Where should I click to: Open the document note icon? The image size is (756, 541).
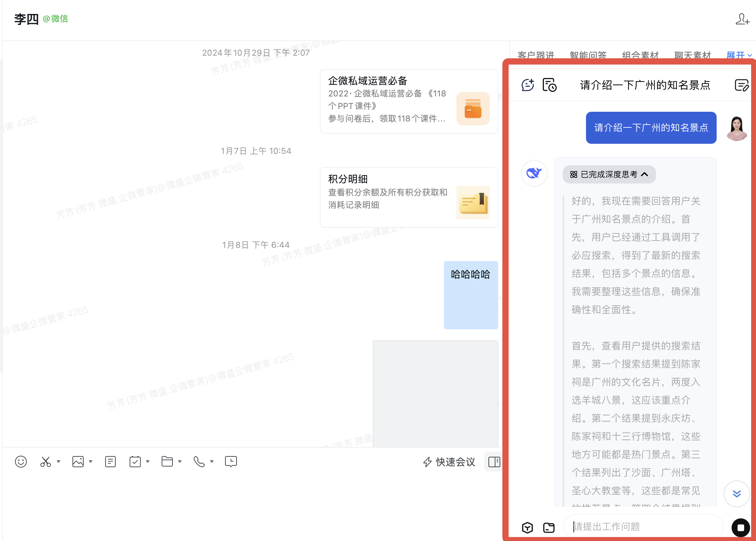pyautogui.click(x=110, y=462)
